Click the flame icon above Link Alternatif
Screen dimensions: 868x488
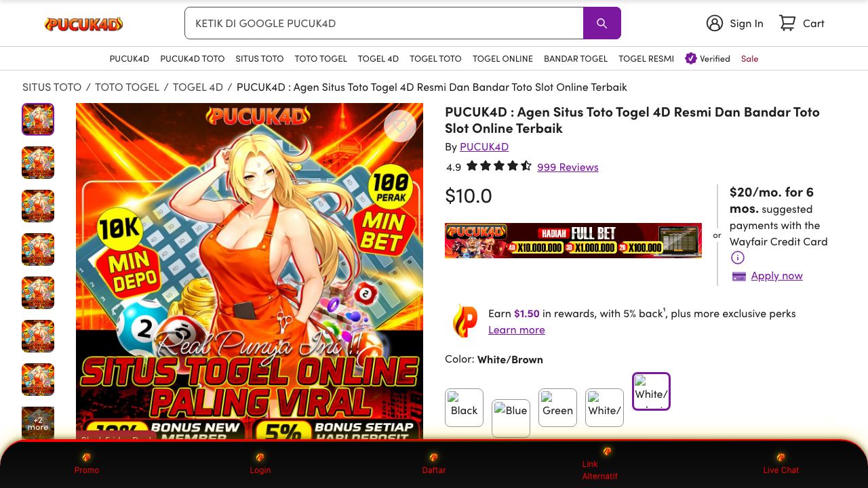608,451
